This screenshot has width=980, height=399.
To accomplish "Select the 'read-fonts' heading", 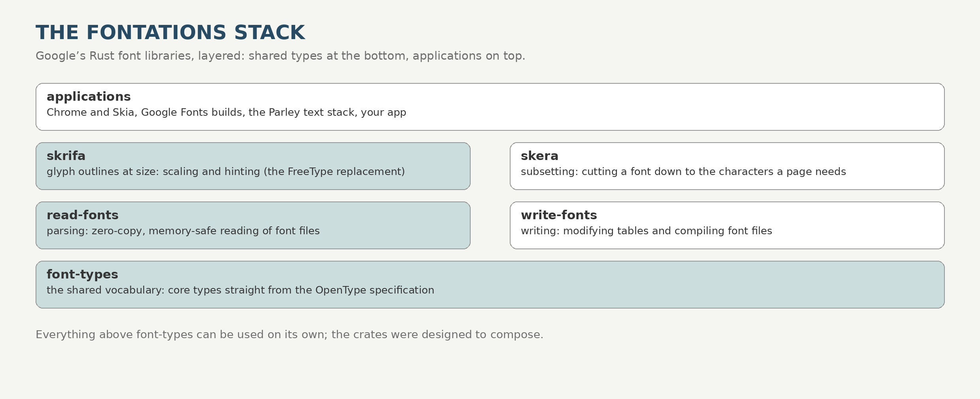I will coord(83,215).
